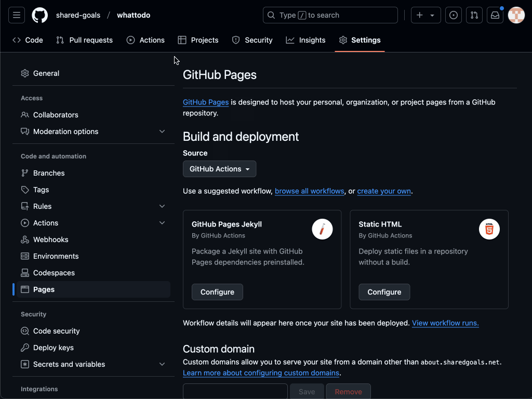Go to the Actions repository tab

click(145, 40)
